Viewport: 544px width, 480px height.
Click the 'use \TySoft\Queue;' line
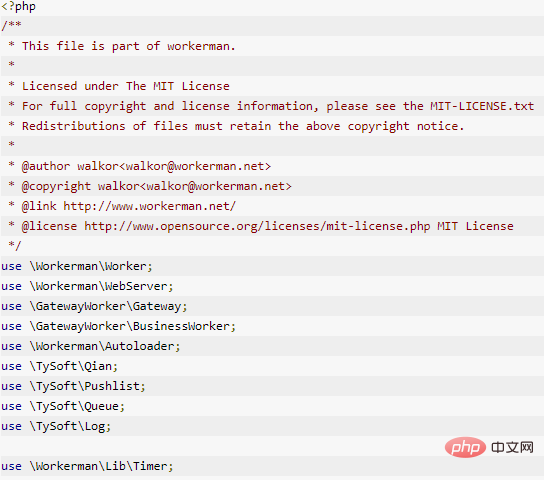point(63,406)
